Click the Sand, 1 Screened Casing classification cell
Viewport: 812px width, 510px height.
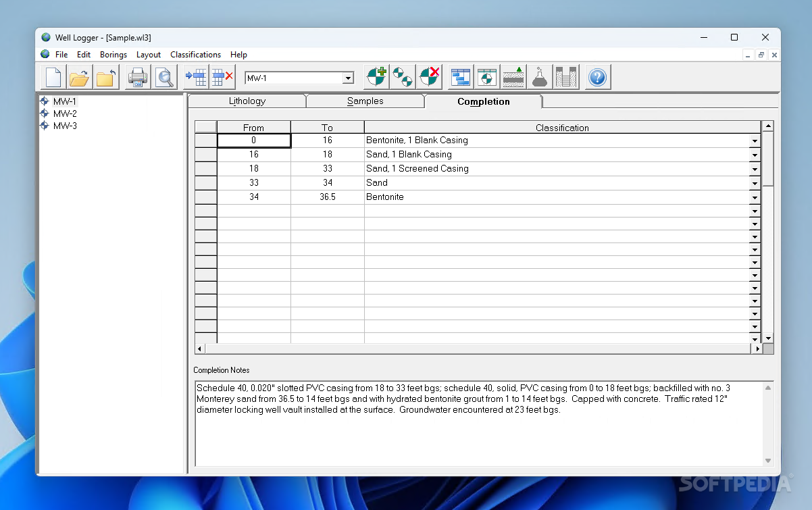(x=557, y=169)
